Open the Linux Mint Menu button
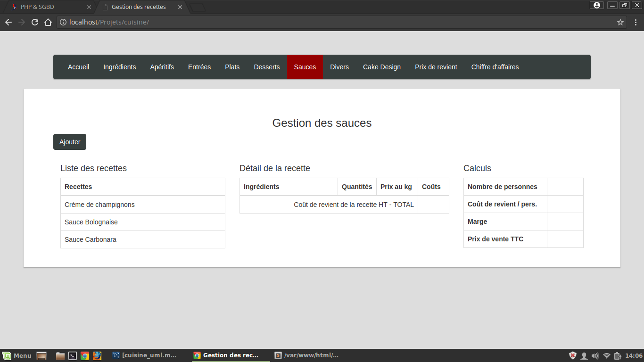This screenshot has width=644, height=362. [x=17, y=355]
